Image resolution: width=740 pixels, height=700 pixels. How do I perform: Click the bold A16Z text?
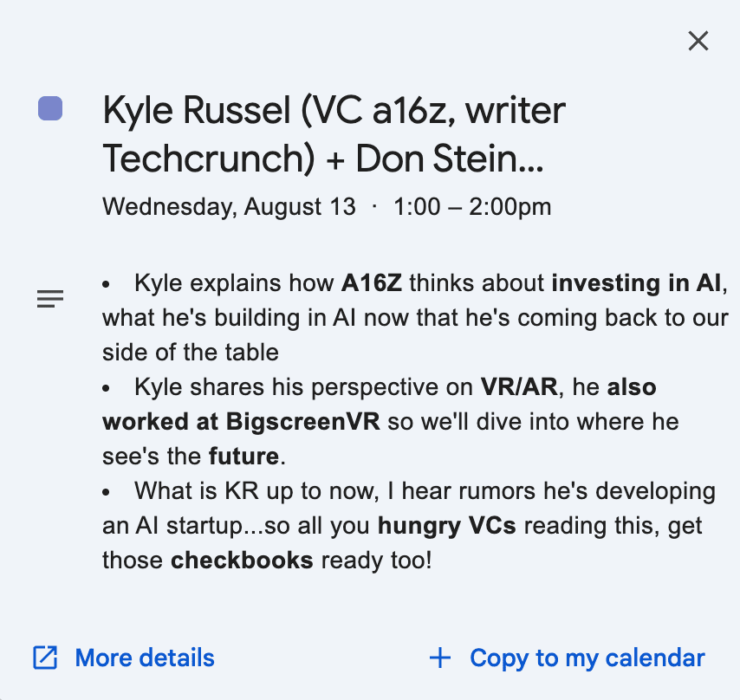(x=372, y=283)
